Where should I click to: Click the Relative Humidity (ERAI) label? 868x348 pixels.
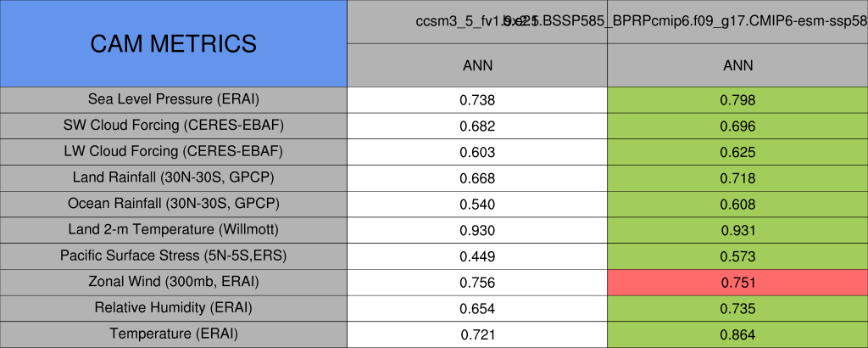[173, 307]
